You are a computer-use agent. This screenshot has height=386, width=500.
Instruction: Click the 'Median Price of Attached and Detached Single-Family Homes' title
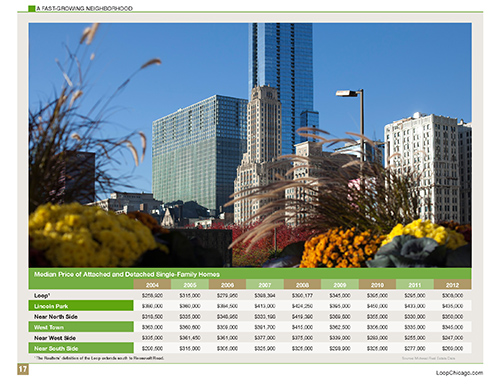click(x=127, y=274)
